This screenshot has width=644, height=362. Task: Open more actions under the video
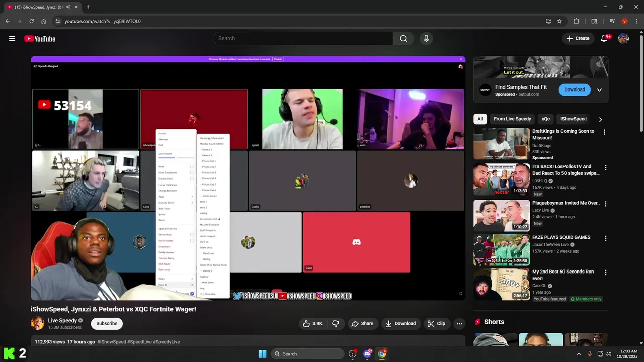[x=459, y=324]
